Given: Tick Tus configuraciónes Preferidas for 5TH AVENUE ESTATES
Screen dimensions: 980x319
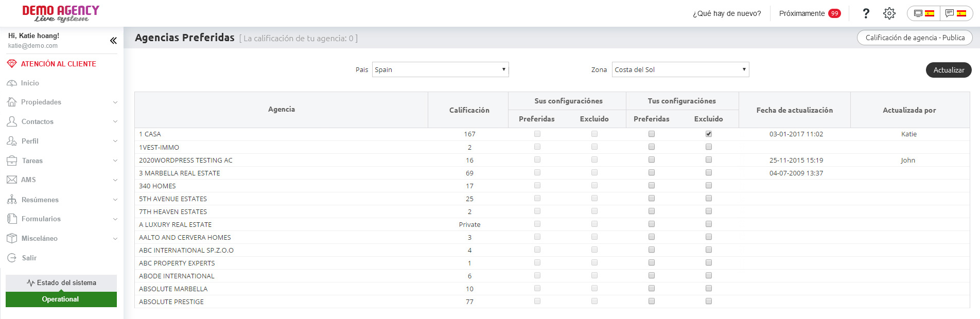Looking at the screenshot, I should click(x=652, y=198).
